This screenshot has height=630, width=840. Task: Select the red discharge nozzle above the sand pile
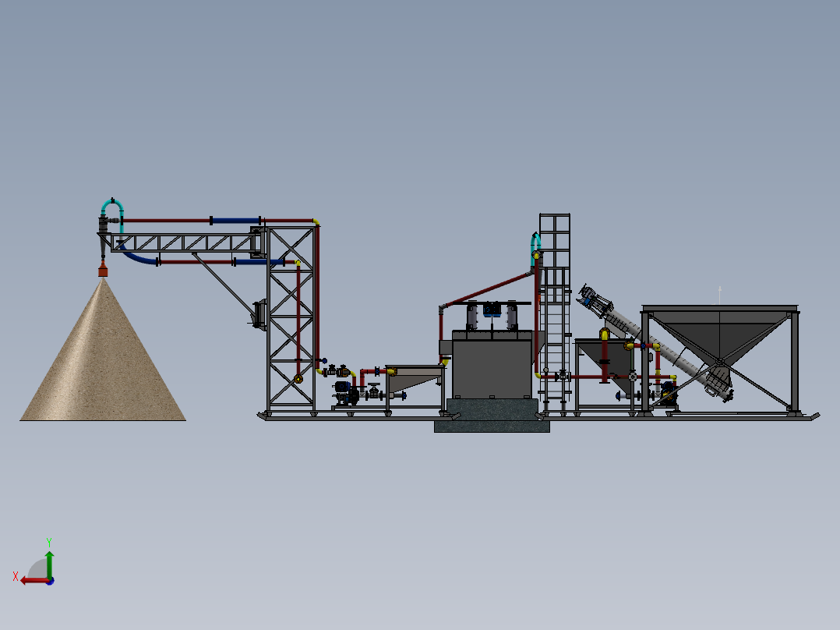(x=103, y=271)
